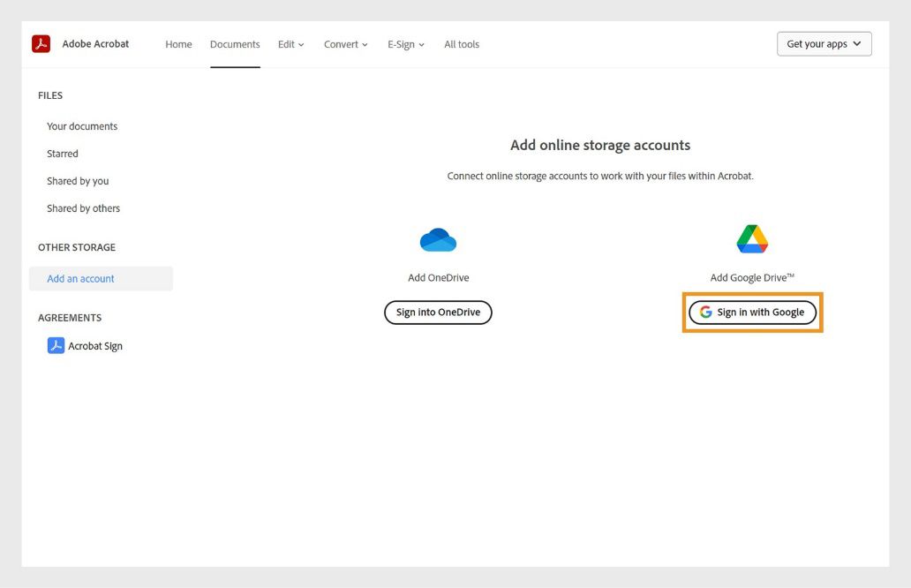Switch to the Home tab
Image resolution: width=911 pixels, height=588 pixels.
click(178, 43)
